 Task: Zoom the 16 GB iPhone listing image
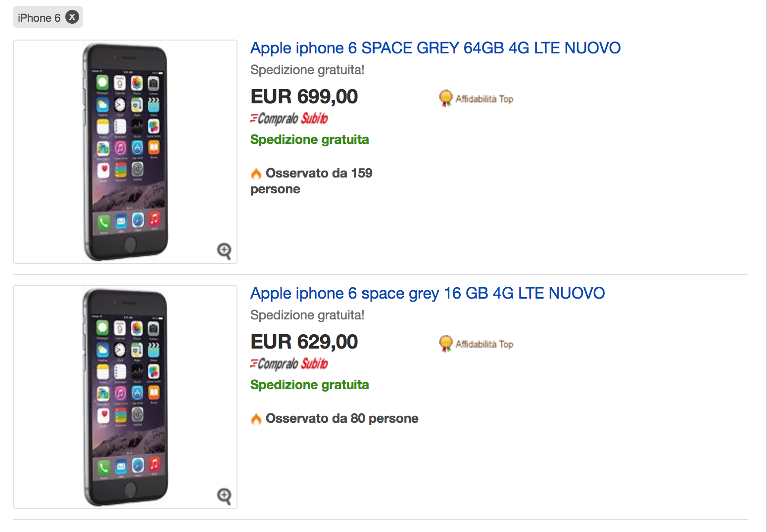tap(224, 496)
